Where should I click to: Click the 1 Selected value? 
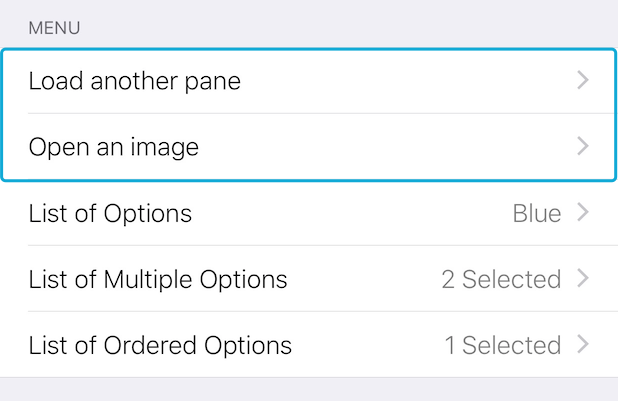click(503, 345)
